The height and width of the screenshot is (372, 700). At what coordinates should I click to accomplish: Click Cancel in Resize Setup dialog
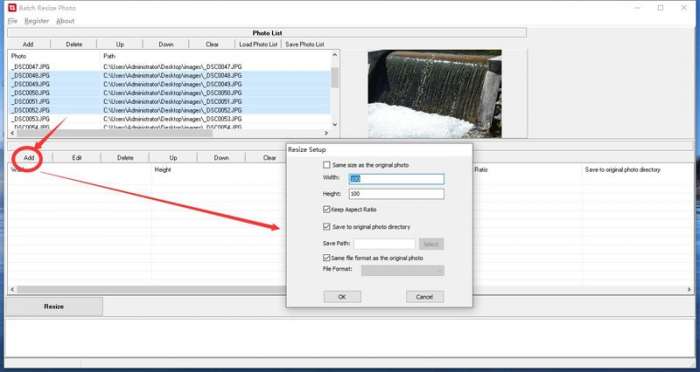coord(425,297)
